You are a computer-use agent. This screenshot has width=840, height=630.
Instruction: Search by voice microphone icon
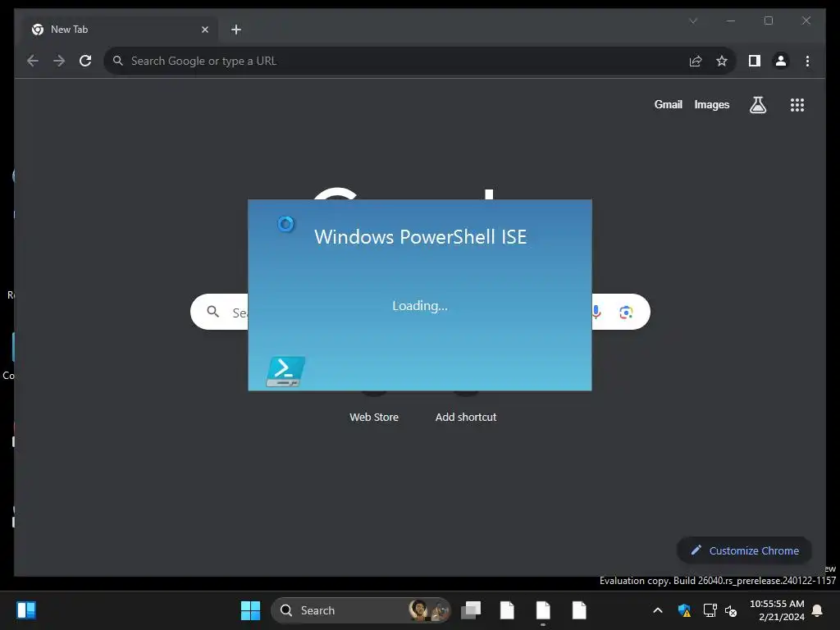(x=596, y=312)
